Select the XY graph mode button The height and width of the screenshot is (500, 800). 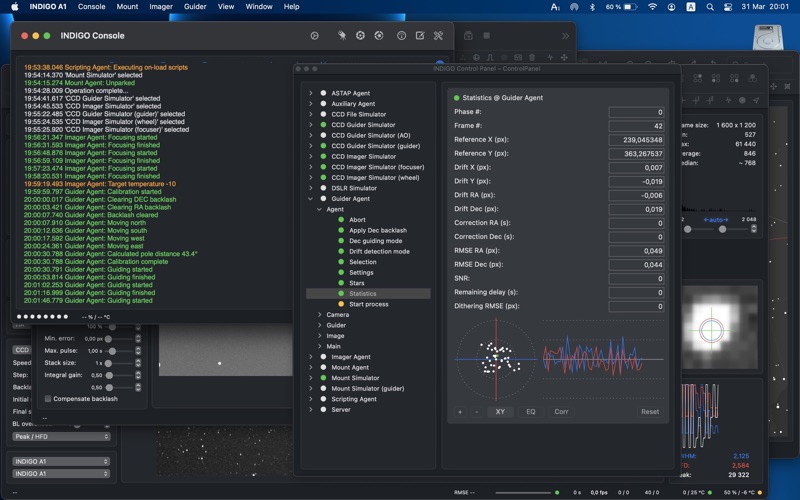(x=500, y=411)
